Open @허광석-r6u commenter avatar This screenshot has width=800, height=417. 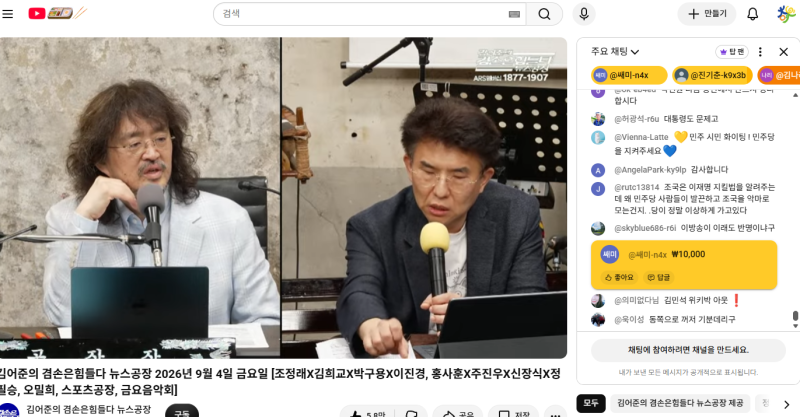[598, 119]
